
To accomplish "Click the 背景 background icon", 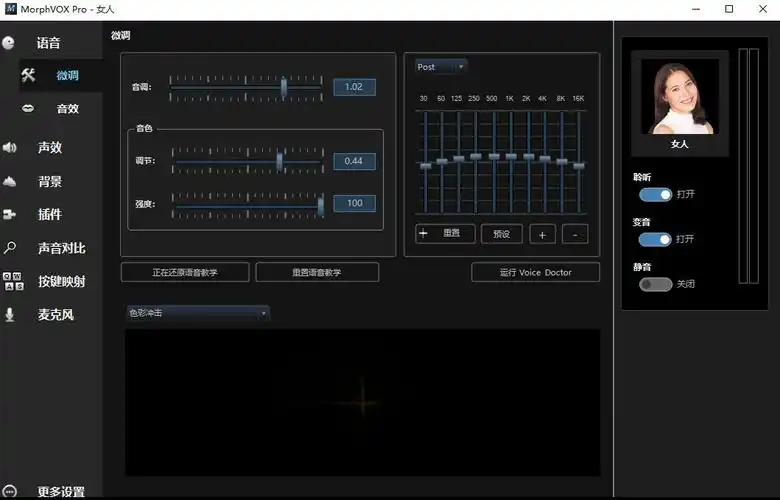I will click(x=10, y=181).
